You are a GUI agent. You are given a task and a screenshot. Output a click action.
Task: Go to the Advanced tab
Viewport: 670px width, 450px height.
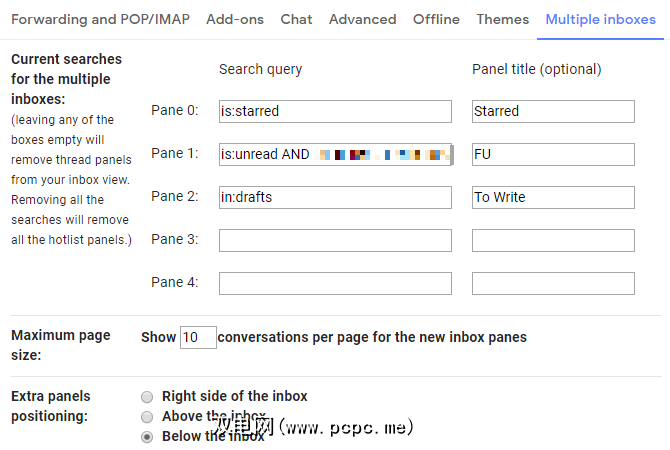pos(362,19)
